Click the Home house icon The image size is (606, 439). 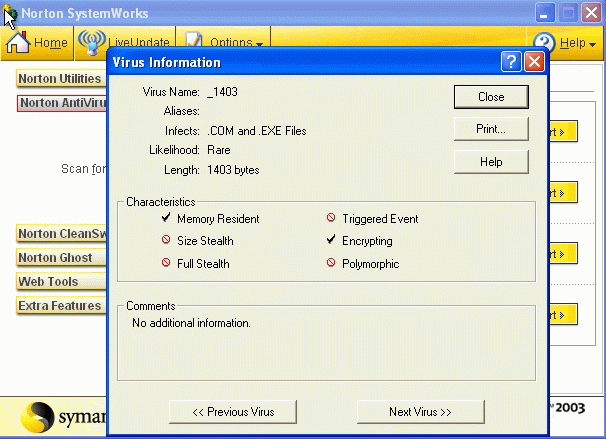(x=18, y=43)
